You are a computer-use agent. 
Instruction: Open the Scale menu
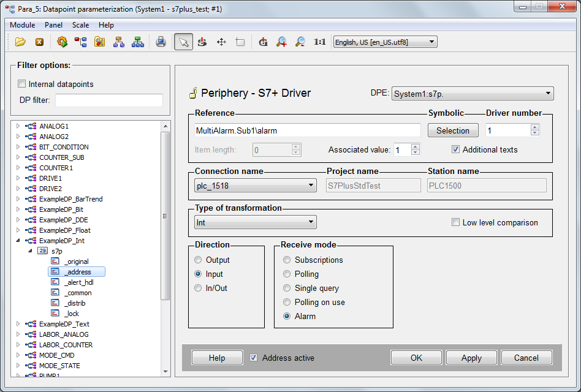tap(80, 25)
